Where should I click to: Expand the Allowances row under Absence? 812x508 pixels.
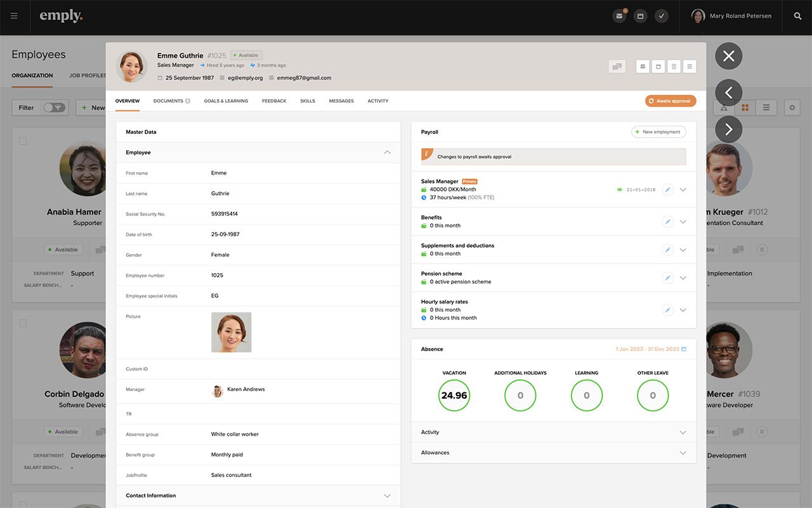(x=683, y=453)
